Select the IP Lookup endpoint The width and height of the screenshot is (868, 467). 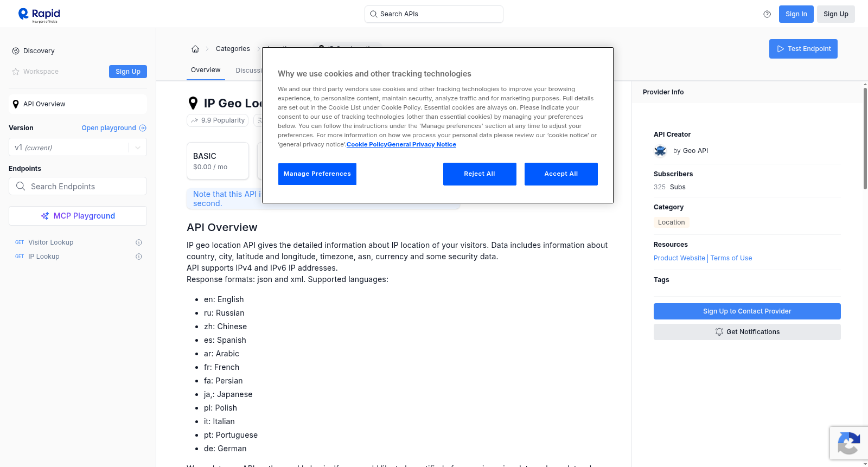pos(43,257)
